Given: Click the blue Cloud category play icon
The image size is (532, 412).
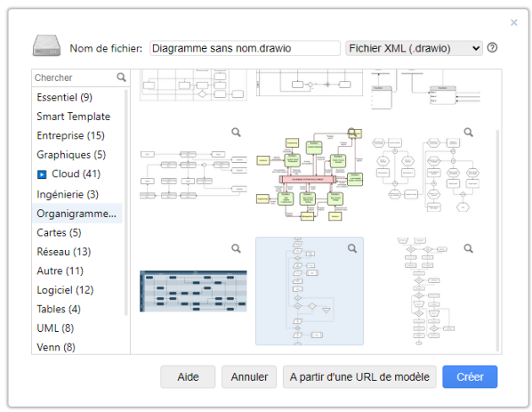Looking at the screenshot, I should [x=42, y=175].
